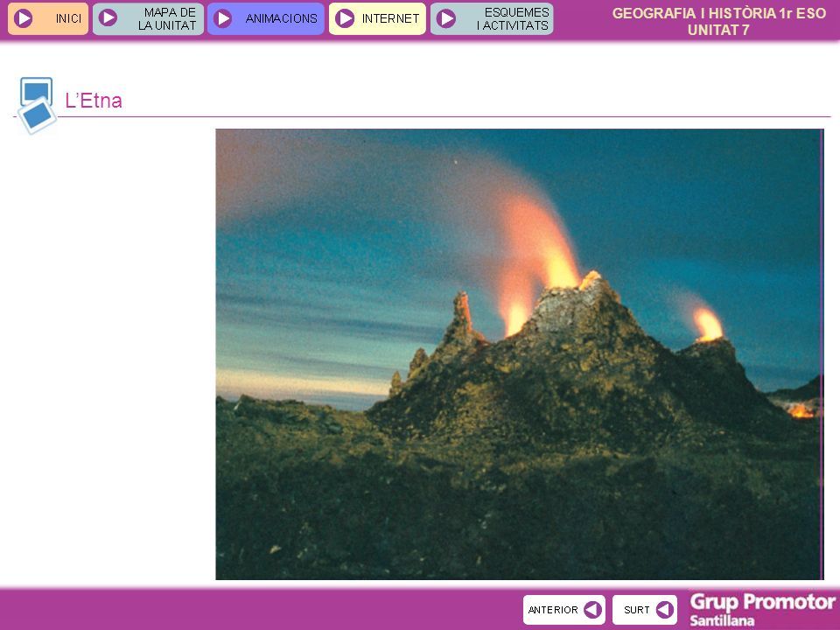Open MAPA DE LA UNITAT section
840x630 pixels.
pyautogui.click(x=148, y=18)
